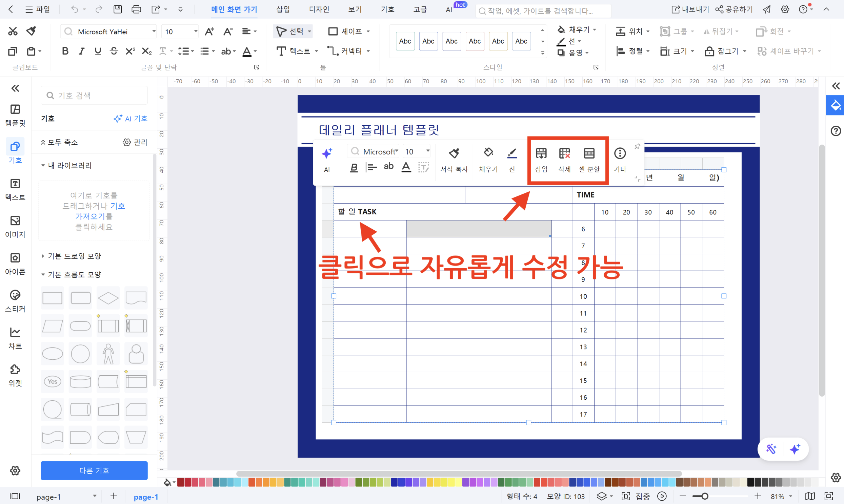Switch to the 삽입 ribbon tab
This screenshot has height=504, width=844.
(x=282, y=9)
